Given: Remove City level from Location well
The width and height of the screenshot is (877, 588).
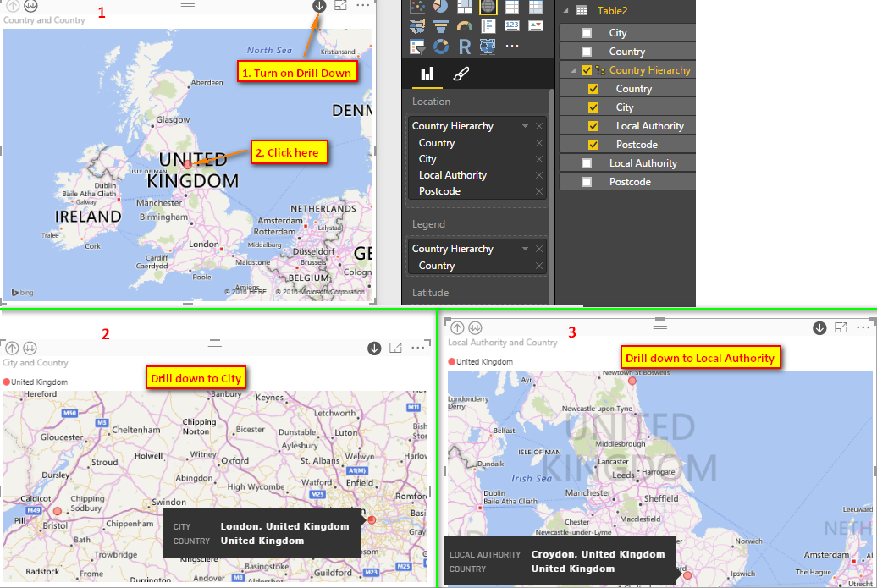Looking at the screenshot, I should coord(539,159).
